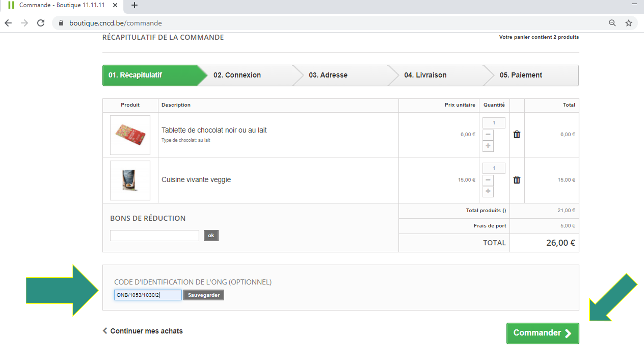Increase chocolate tablet quantity with plus

(x=488, y=146)
